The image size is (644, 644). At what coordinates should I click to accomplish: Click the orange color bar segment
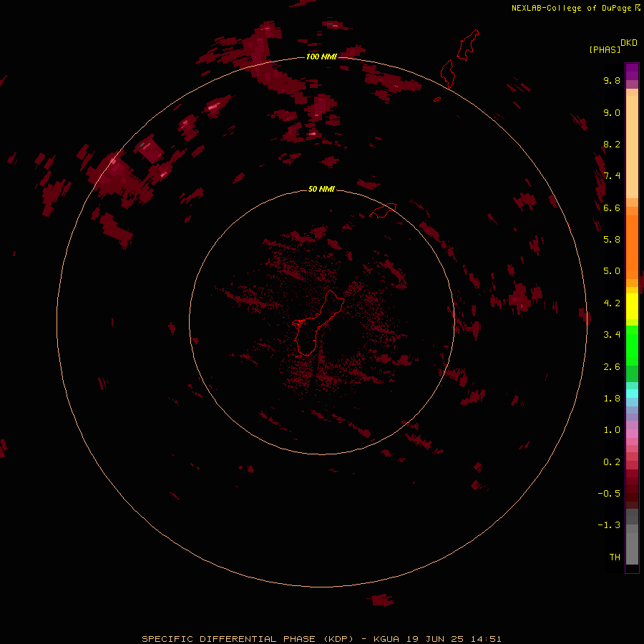[x=632, y=248]
